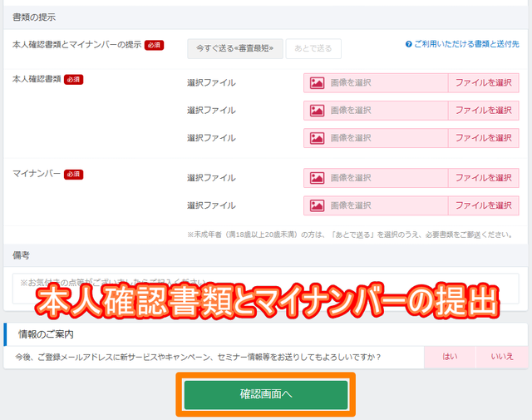This screenshot has height=420, width=532.
Task: Click ファイルを選択 for first 本人確認書類 file
Action: 484,83
